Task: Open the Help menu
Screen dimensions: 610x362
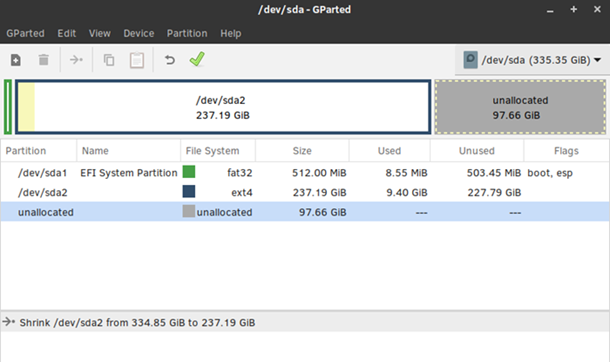Action: (x=231, y=33)
